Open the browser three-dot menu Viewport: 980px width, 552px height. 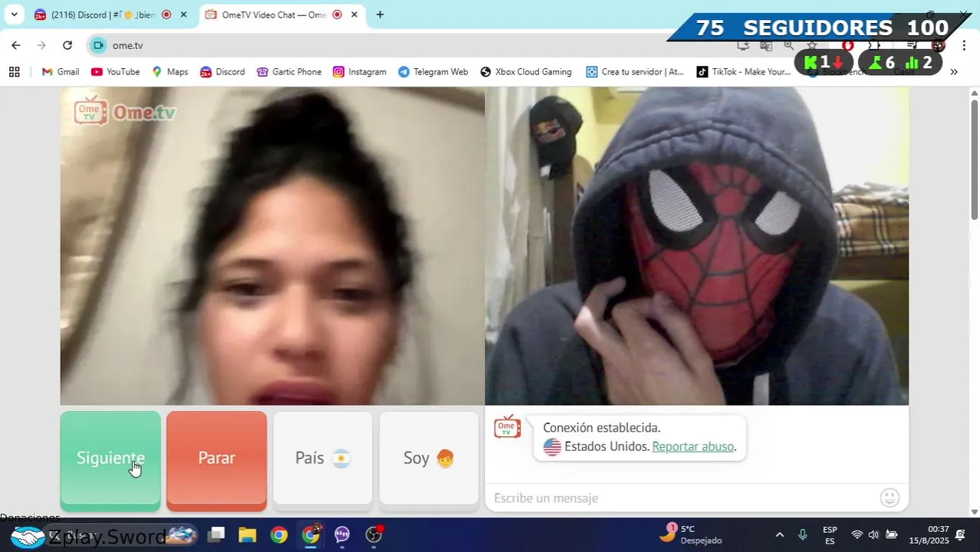click(x=962, y=45)
